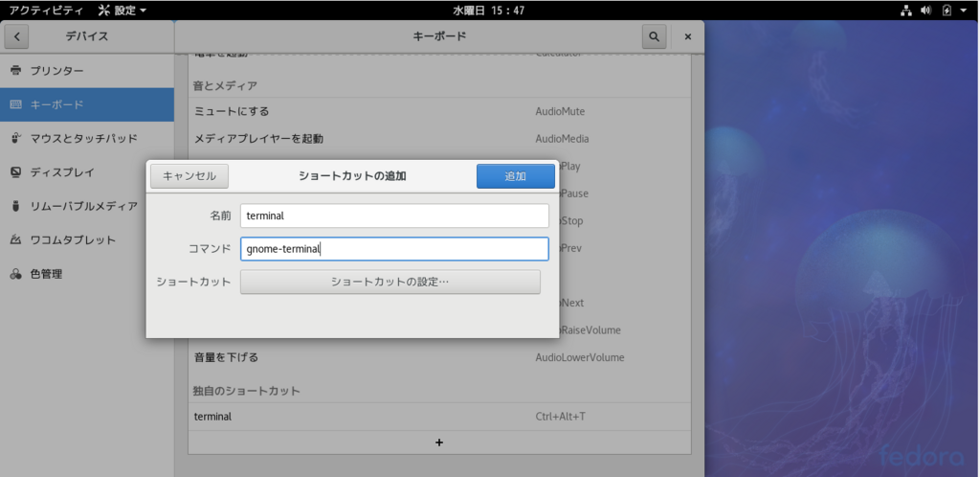The height and width of the screenshot is (477, 980).
Task: Select the 音量を下げる shortcut row
Action: click(x=439, y=357)
